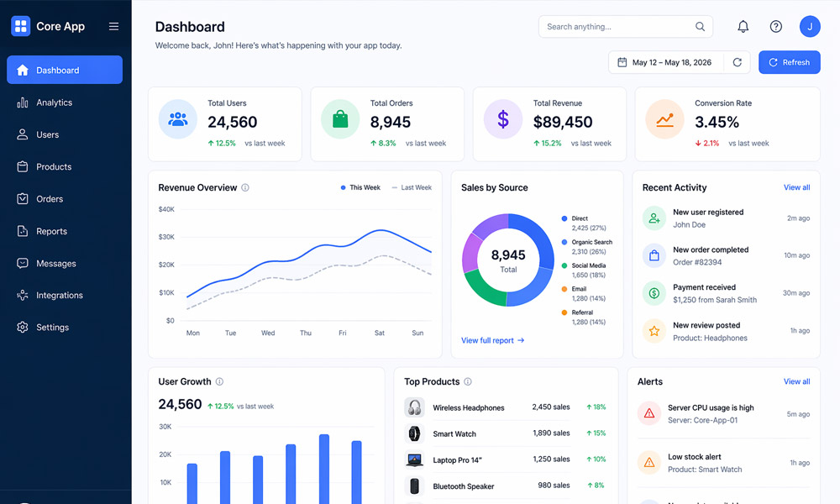Viewport: 840px width, 504px height.
Task: Click the Server CPU usage warning icon
Action: click(x=648, y=413)
